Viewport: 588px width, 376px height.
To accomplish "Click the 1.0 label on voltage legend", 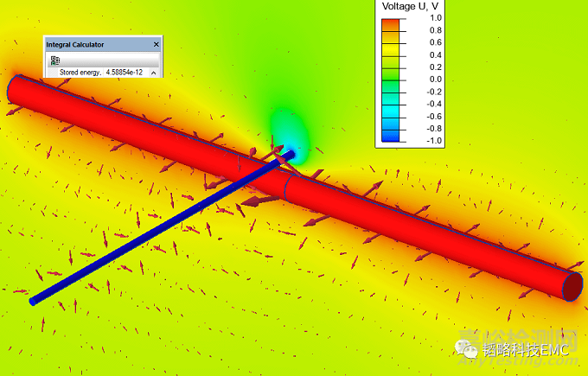I will pos(435,17).
